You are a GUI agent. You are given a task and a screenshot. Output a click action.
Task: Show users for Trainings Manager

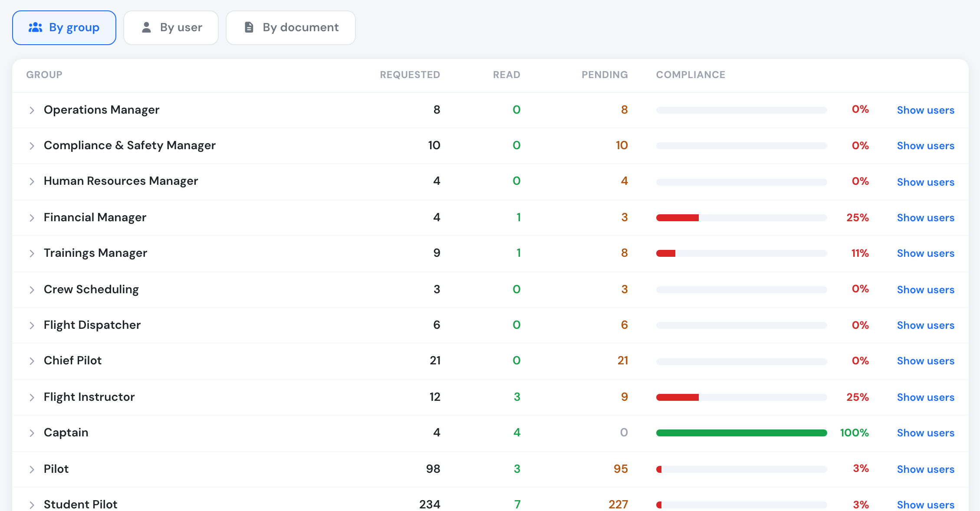tap(925, 253)
